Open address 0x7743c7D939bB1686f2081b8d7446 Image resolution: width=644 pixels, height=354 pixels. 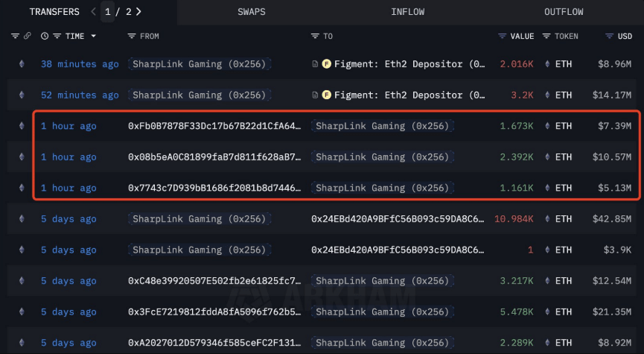pos(214,188)
